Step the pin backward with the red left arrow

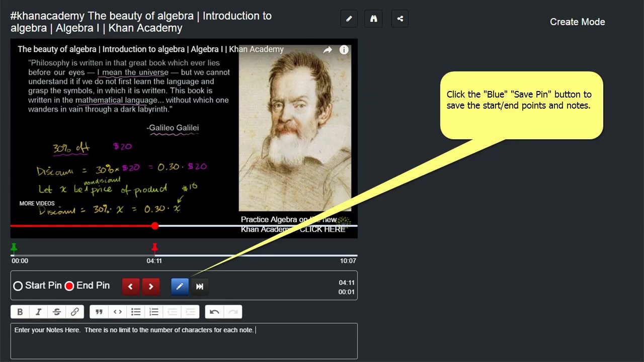[130, 286]
